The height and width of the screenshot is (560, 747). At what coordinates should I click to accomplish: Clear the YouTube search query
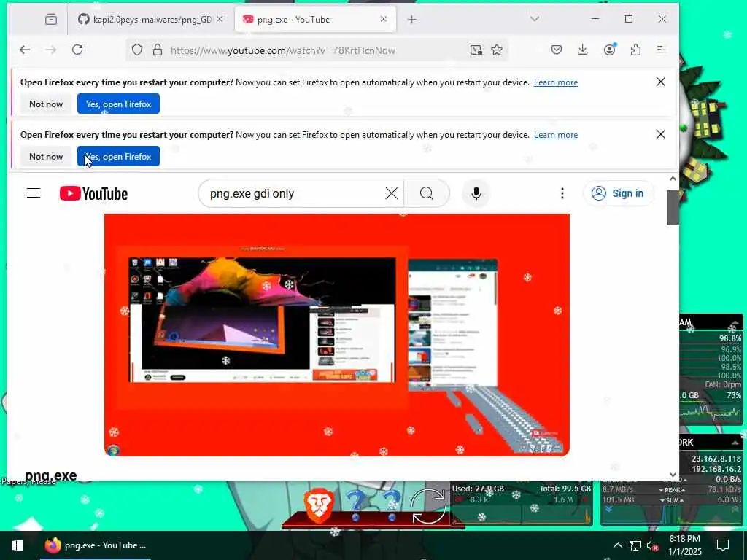(392, 193)
